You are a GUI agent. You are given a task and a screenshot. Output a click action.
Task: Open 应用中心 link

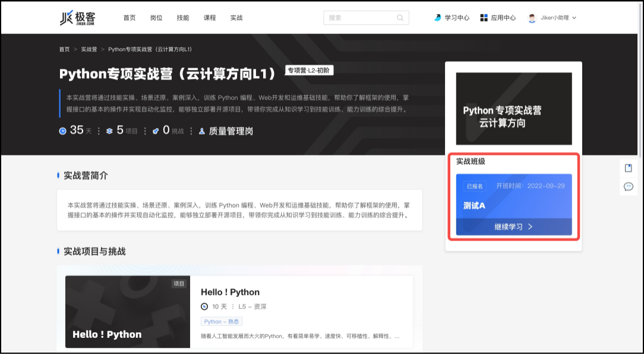coord(503,18)
